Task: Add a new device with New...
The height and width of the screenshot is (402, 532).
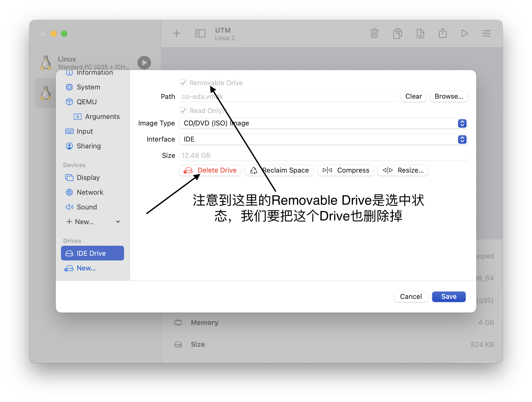Action: tap(80, 222)
